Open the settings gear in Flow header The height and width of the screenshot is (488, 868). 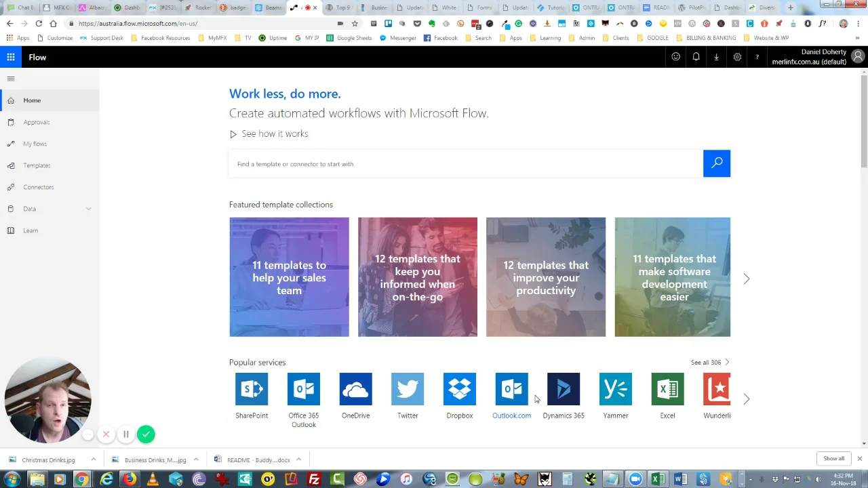click(737, 57)
